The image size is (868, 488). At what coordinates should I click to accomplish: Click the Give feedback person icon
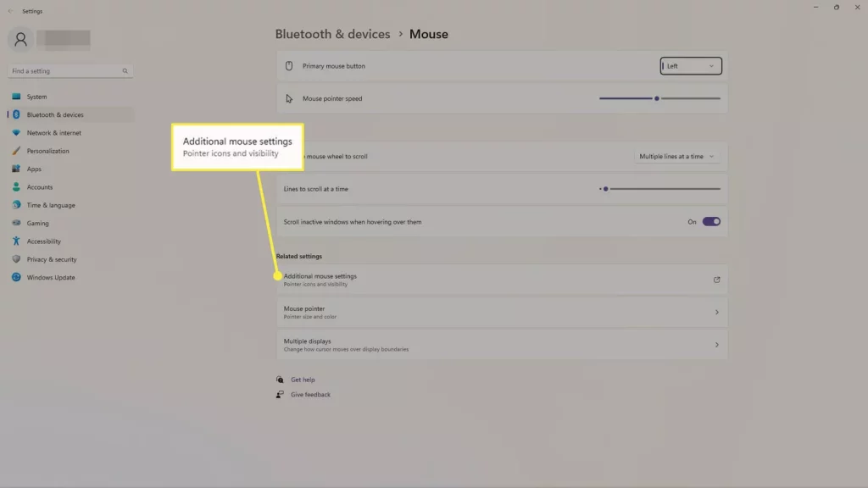(280, 395)
